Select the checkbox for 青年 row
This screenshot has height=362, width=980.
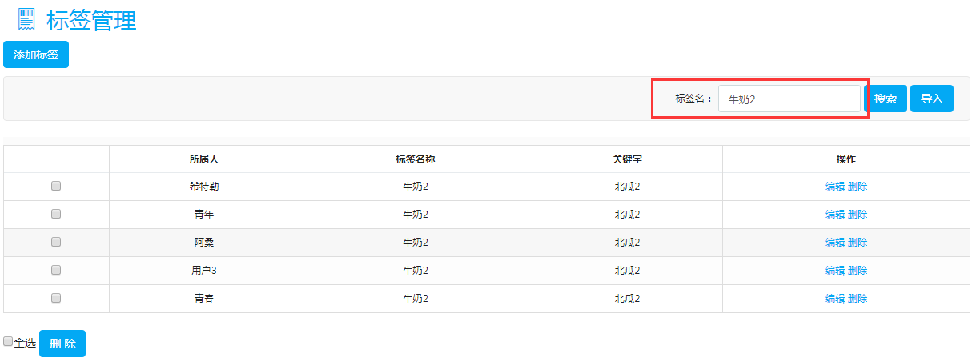56,214
